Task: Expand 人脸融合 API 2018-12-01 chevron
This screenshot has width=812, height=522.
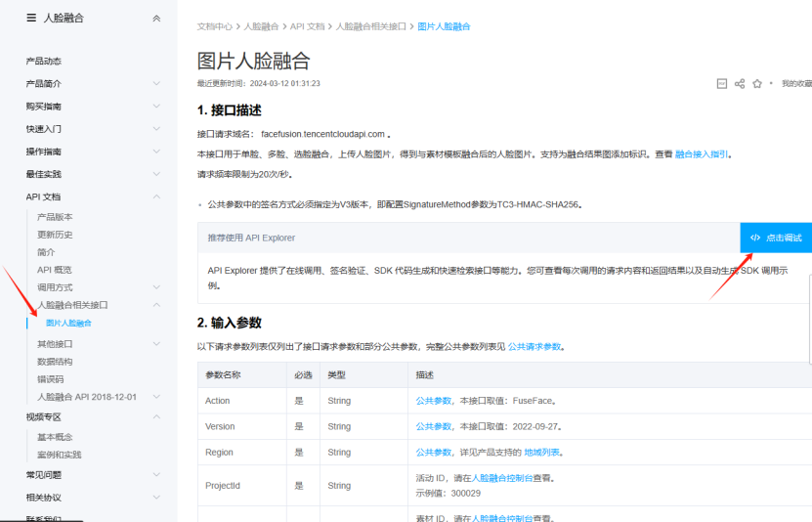Action: [156, 397]
